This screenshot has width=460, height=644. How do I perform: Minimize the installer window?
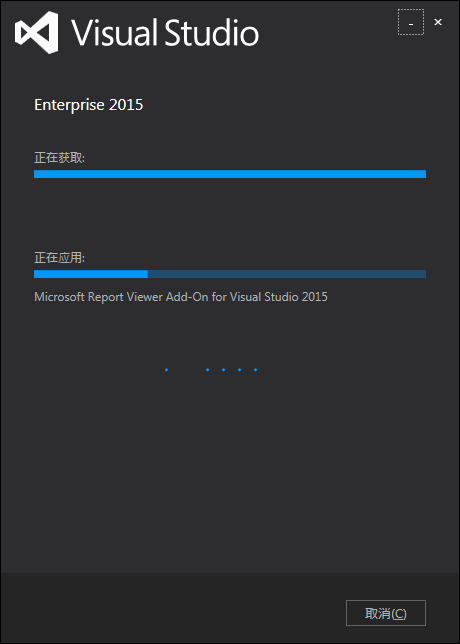(411, 22)
